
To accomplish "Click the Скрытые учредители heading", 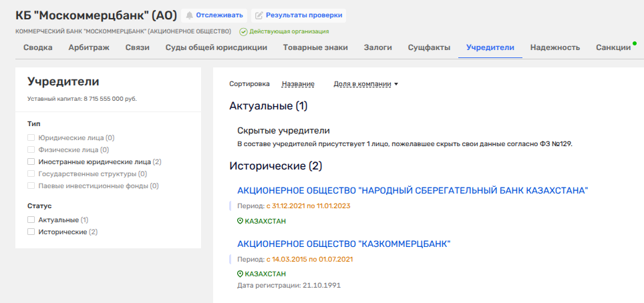I will point(284,131).
